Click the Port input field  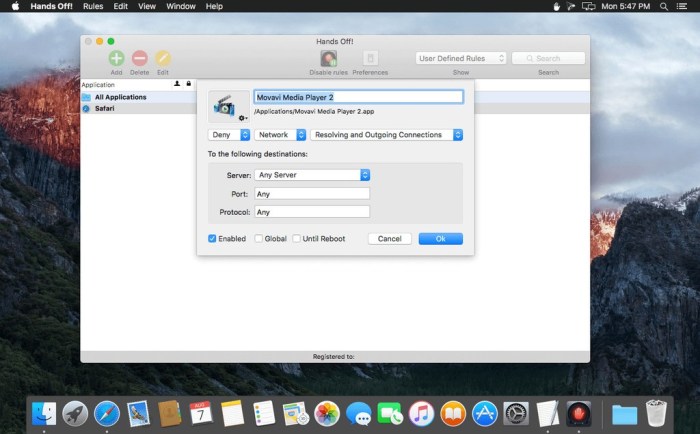tap(312, 194)
